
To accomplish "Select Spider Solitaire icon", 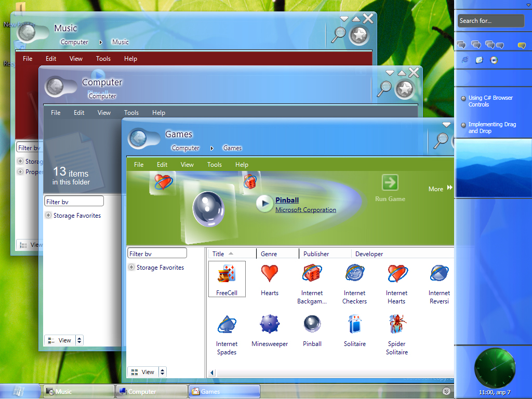I will click(397, 324).
